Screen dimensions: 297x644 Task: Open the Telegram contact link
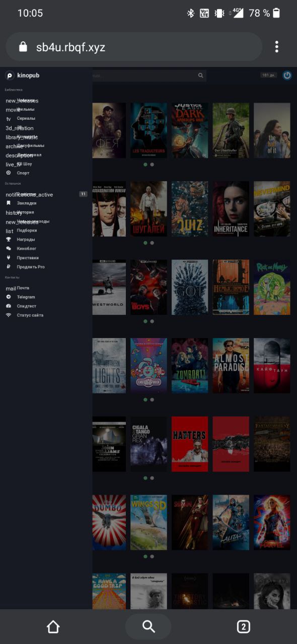[26, 297]
